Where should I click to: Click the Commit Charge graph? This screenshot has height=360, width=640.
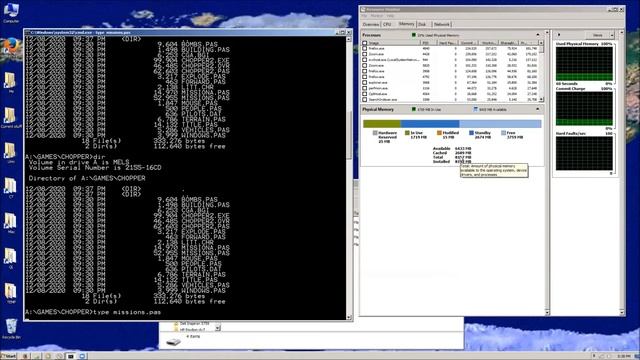tap(584, 108)
